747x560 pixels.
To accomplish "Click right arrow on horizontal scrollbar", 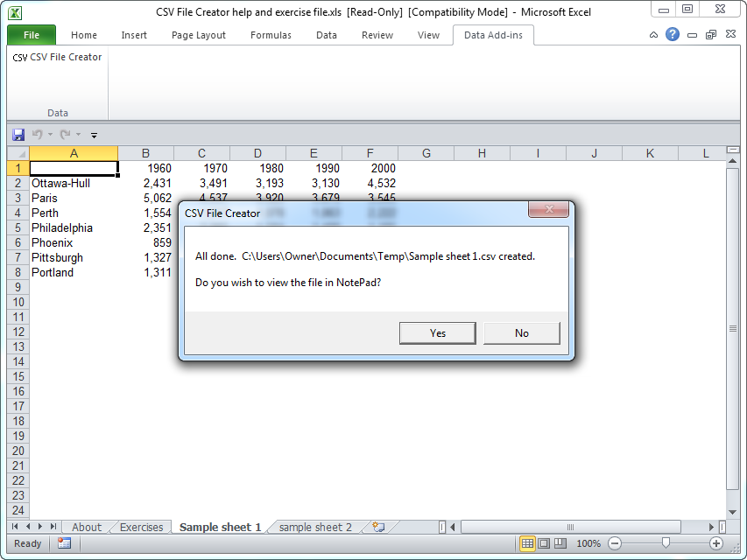I will point(711,527).
